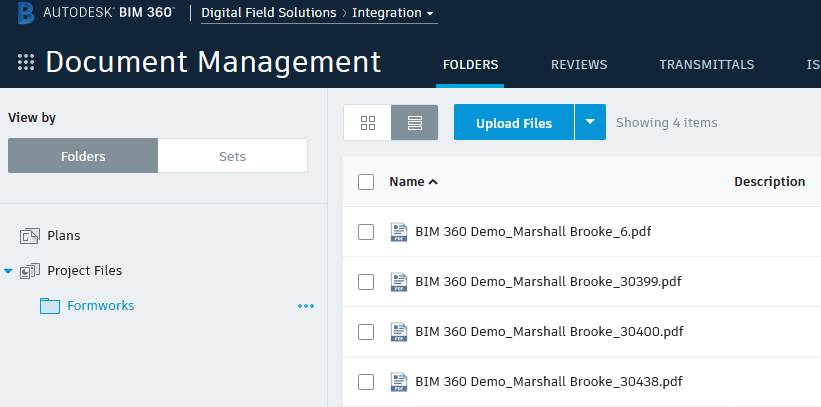The image size is (821, 407).
Task: Check the box for Marshall Brooke_30438.pdf
Action: tap(366, 382)
